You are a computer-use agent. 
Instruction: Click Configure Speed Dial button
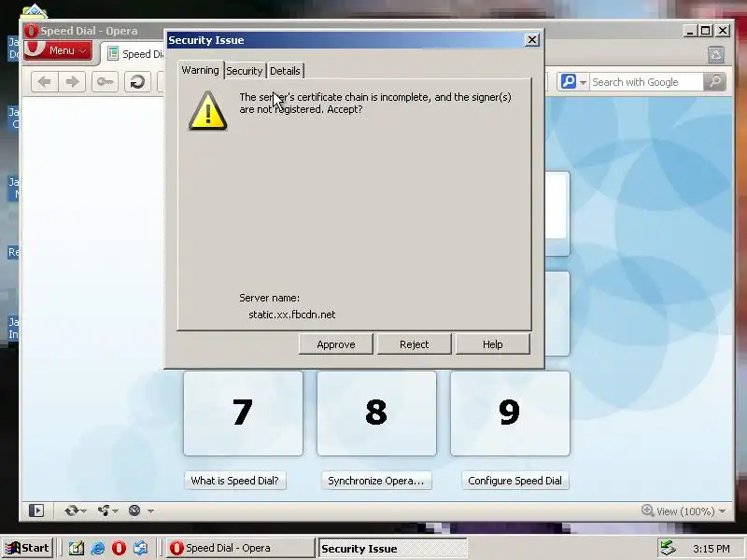515,481
